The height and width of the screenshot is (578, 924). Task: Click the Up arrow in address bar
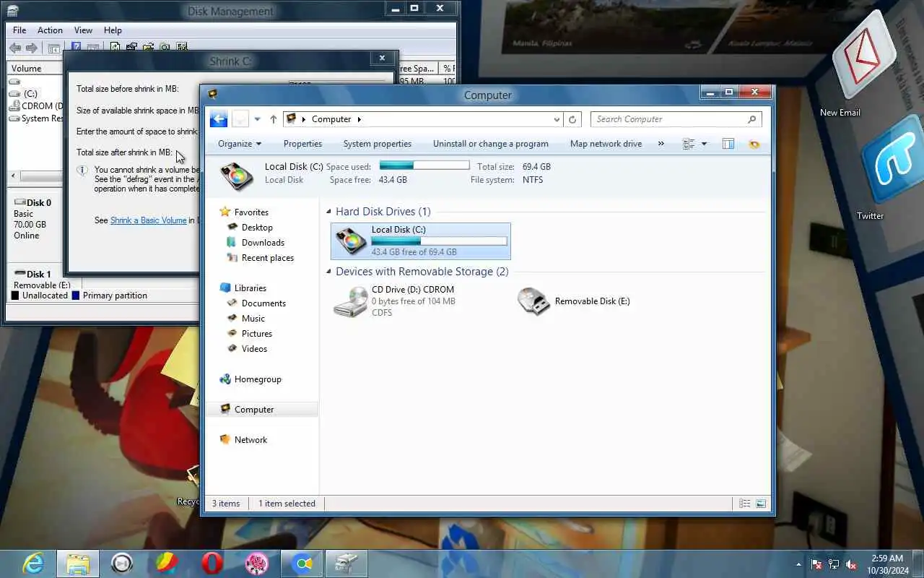tap(273, 119)
